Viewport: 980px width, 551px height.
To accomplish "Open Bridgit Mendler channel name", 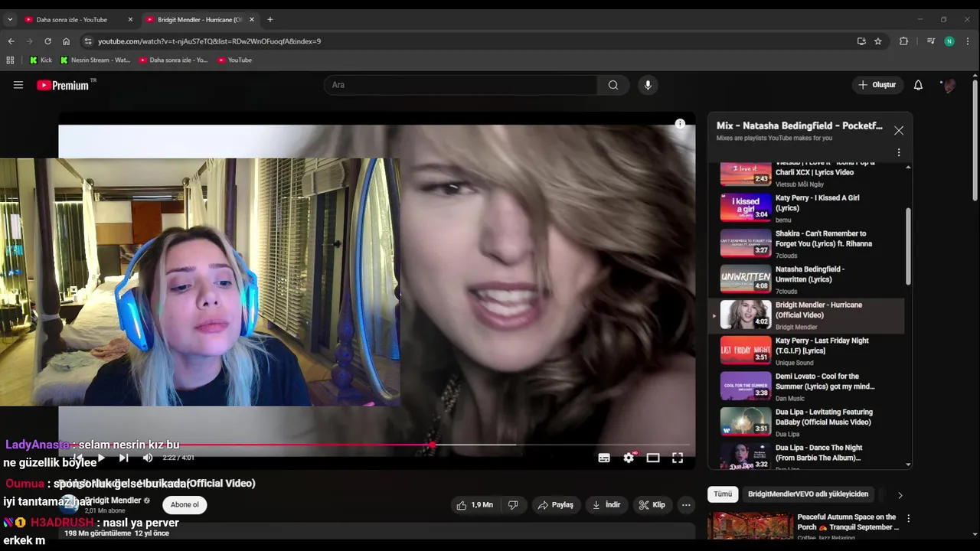I will (113, 500).
